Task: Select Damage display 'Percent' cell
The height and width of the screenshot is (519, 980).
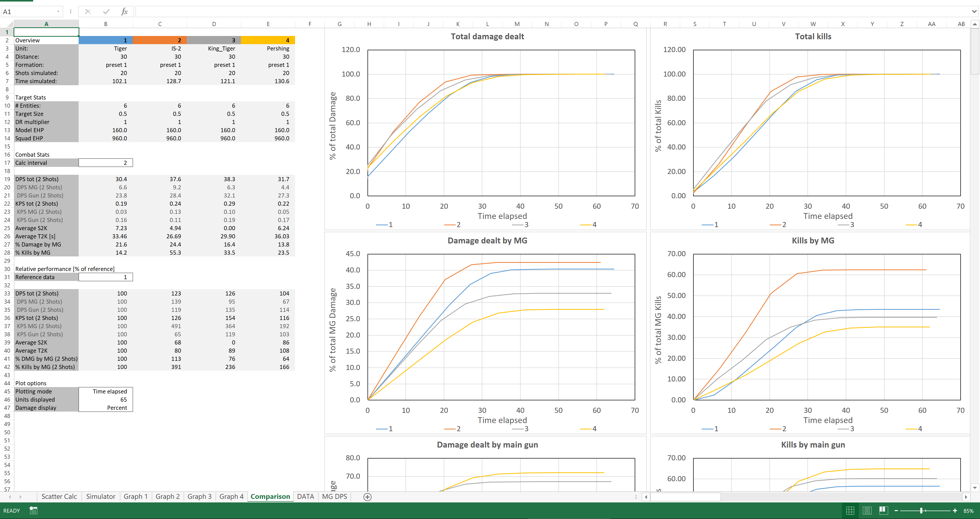Action: 106,407
